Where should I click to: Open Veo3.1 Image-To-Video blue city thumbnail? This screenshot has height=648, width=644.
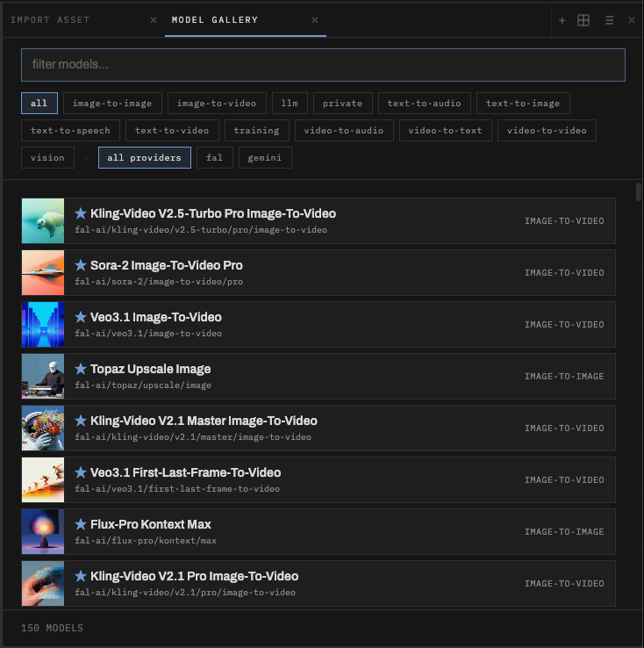pos(43,324)
